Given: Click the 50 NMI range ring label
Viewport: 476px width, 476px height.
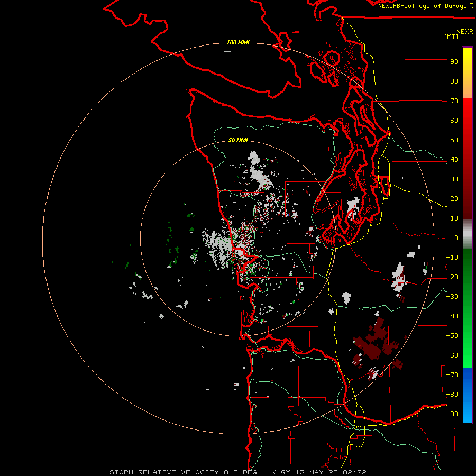Looking at the screenshot, I should coord(238,140).
